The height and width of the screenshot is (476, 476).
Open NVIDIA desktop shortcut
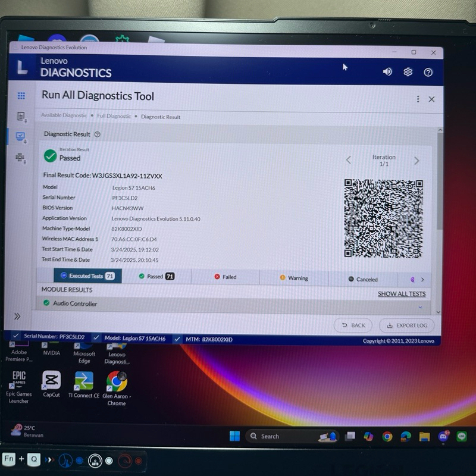[x=51, y=349]
